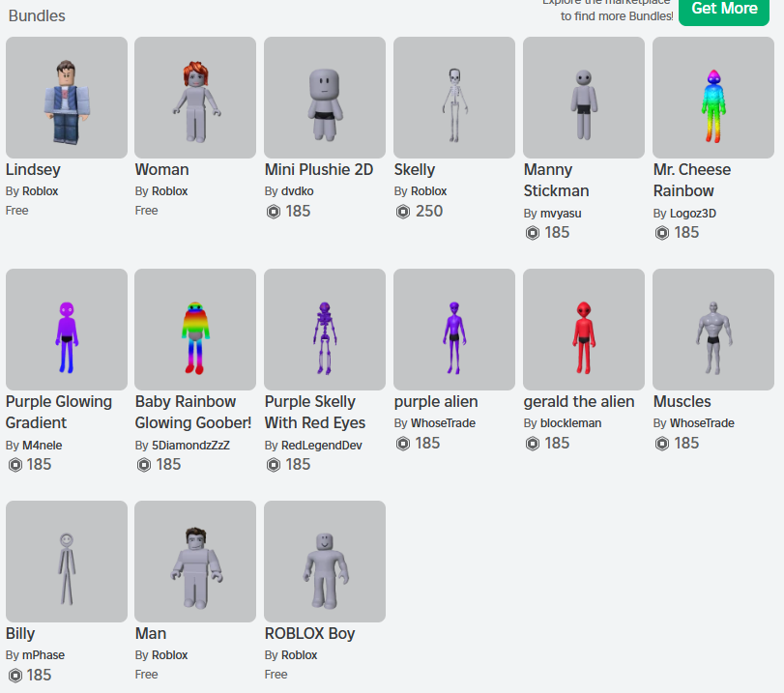
Task: Visit creator Roblox under Man
Action: [170, 655]
